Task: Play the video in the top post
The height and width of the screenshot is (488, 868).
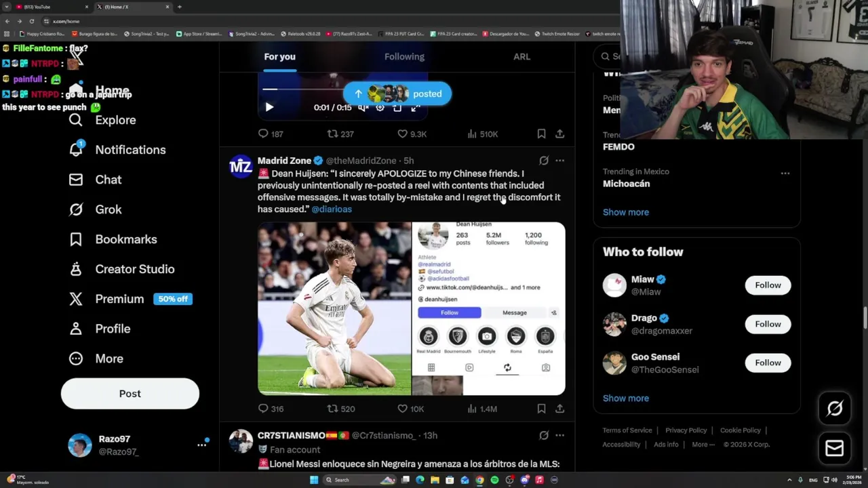Action: tap(269, 107)
